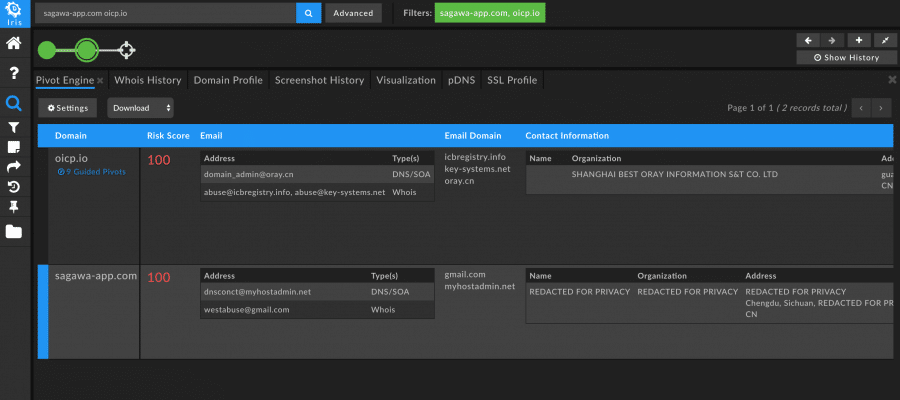Click the plus button near Show History

(859, 40)
